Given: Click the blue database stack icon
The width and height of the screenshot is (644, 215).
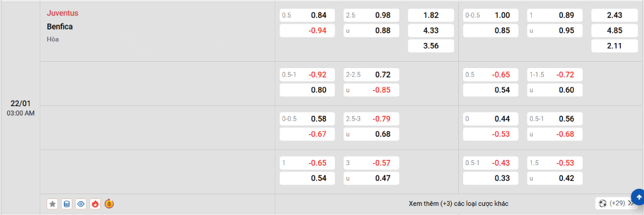Looking at the screenshot, I should (67, 204).
